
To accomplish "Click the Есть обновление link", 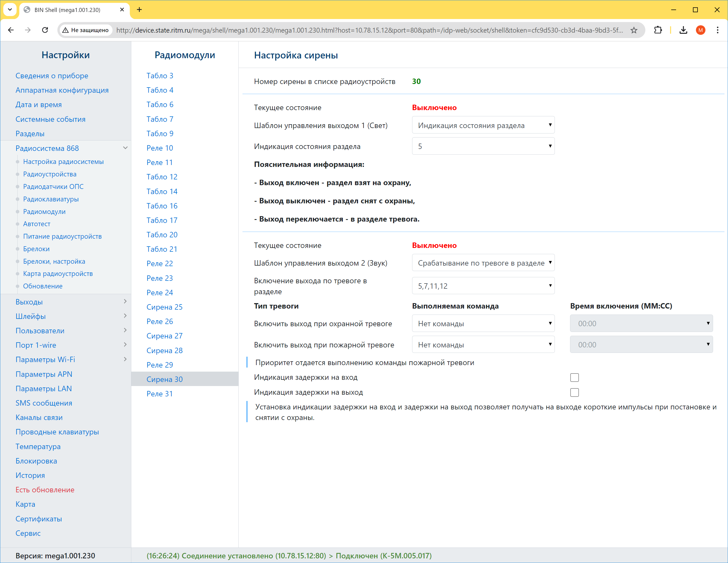I will (x=45, y=490).
